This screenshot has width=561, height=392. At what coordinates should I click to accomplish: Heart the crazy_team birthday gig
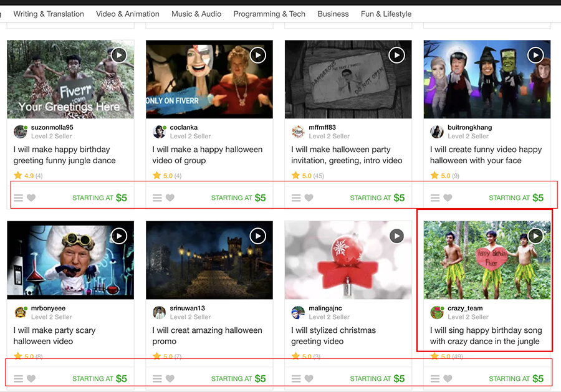coord(448,378)
